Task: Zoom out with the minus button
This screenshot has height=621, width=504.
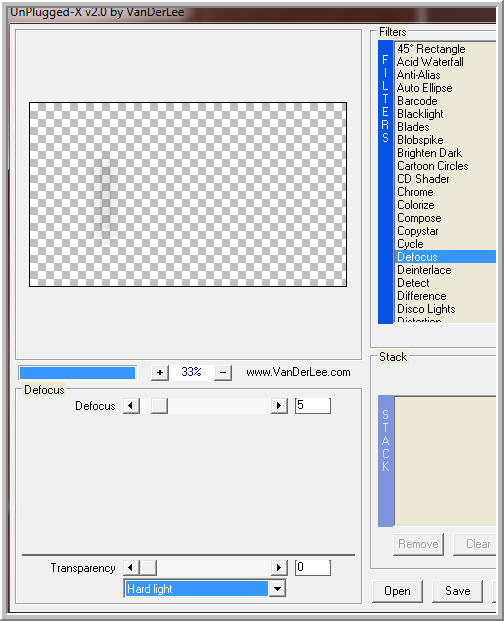Action: pyautogui.click(x=223, y=373)
